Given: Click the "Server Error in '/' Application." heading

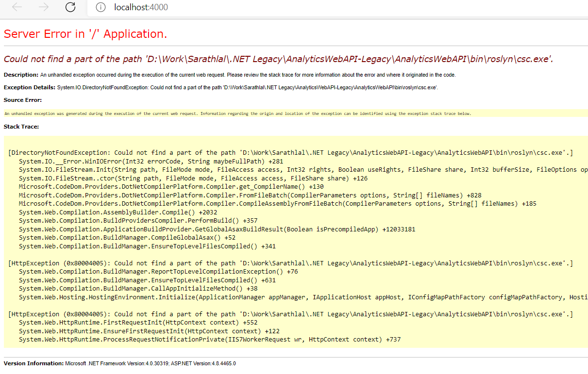Looking at the screenshot, I should click(85, 34).
